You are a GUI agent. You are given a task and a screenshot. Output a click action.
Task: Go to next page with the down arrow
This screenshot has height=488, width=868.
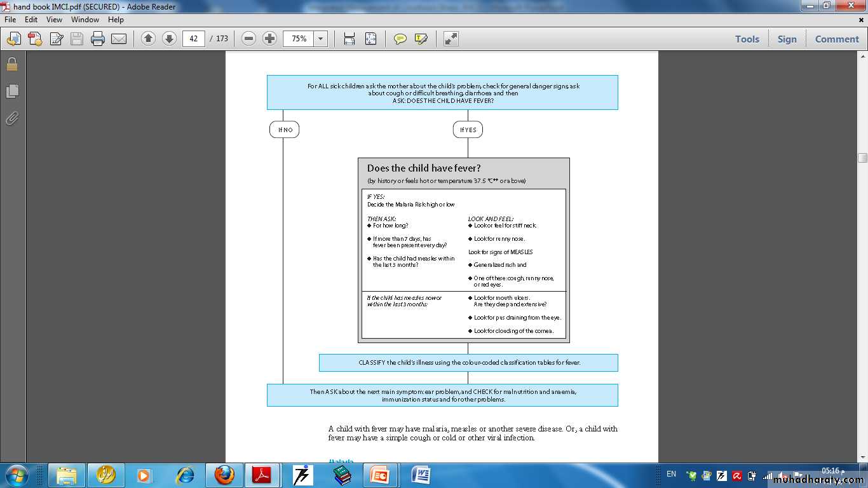[169, 39]
